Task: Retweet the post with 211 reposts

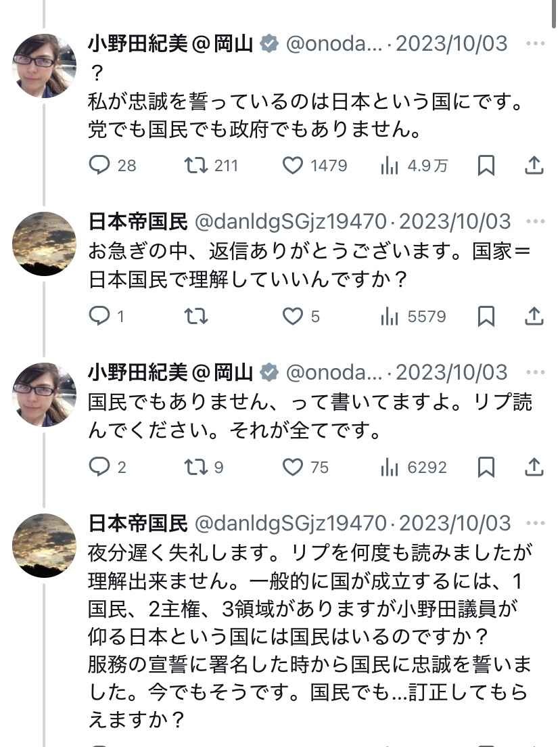Action: [196, 165]
